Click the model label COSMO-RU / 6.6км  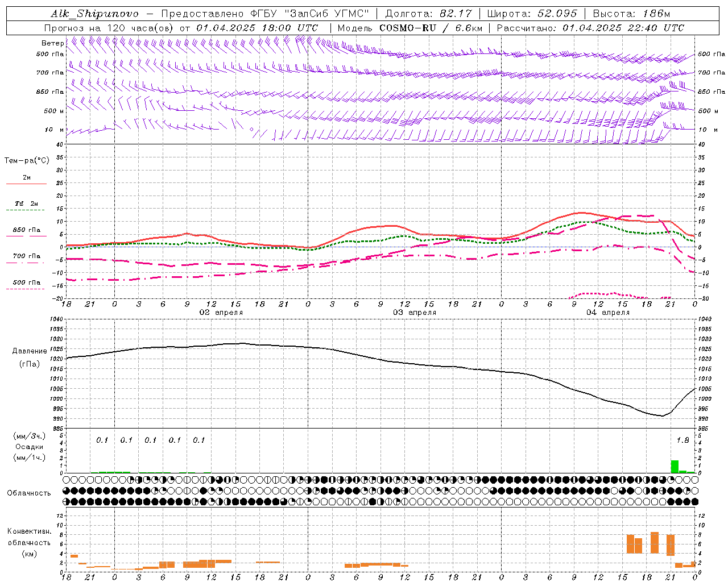pyautogui.click(x=431, y=28)
